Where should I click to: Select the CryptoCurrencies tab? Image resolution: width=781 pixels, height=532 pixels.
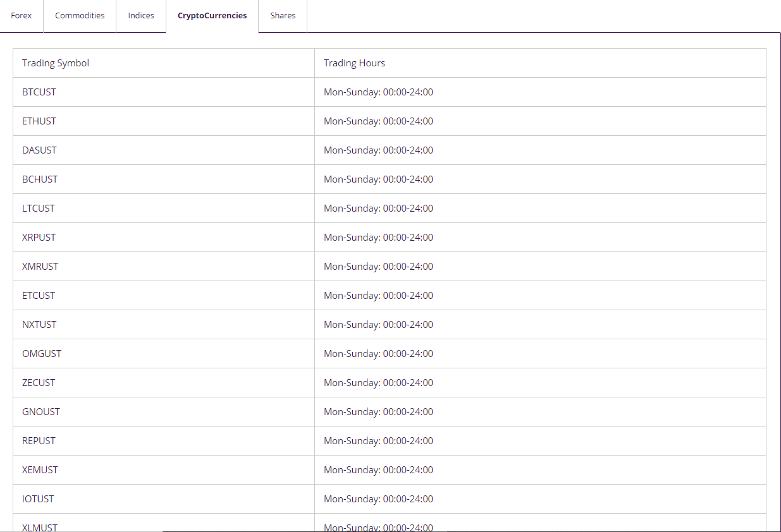coord(212,15)
